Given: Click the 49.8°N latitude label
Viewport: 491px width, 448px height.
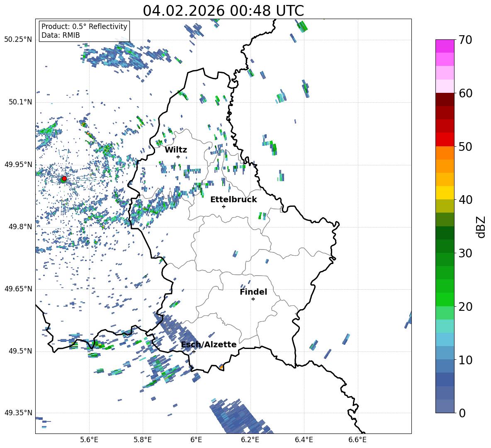Looking at the screenshot, I should coord(20,227).
